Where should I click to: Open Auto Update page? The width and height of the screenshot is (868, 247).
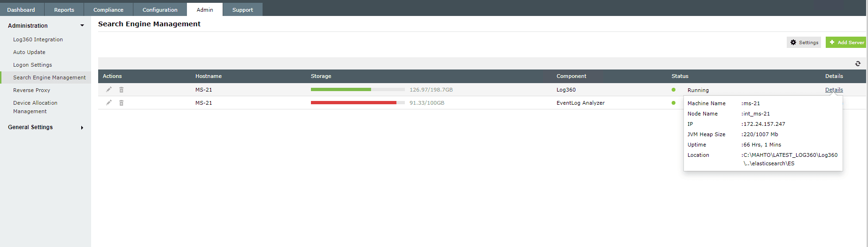point(29,52)
